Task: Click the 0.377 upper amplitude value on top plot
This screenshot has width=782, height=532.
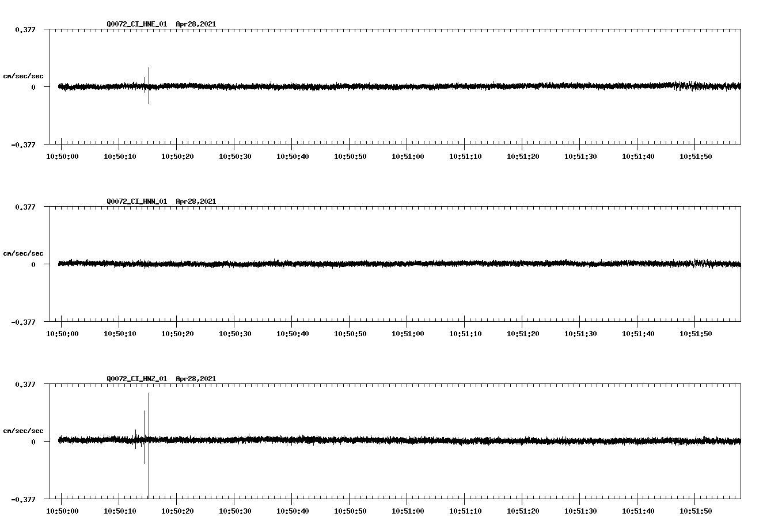Action: click(26, 29)
